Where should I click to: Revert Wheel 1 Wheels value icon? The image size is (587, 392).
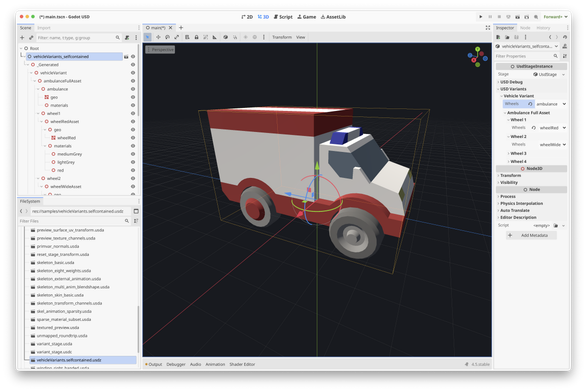(533, 128)
